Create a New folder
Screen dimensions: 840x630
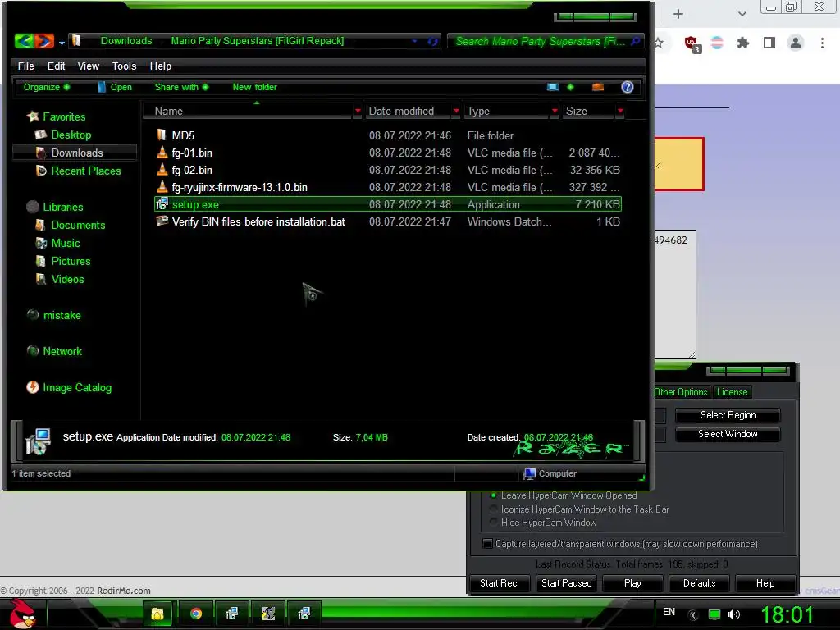[254, 87]
